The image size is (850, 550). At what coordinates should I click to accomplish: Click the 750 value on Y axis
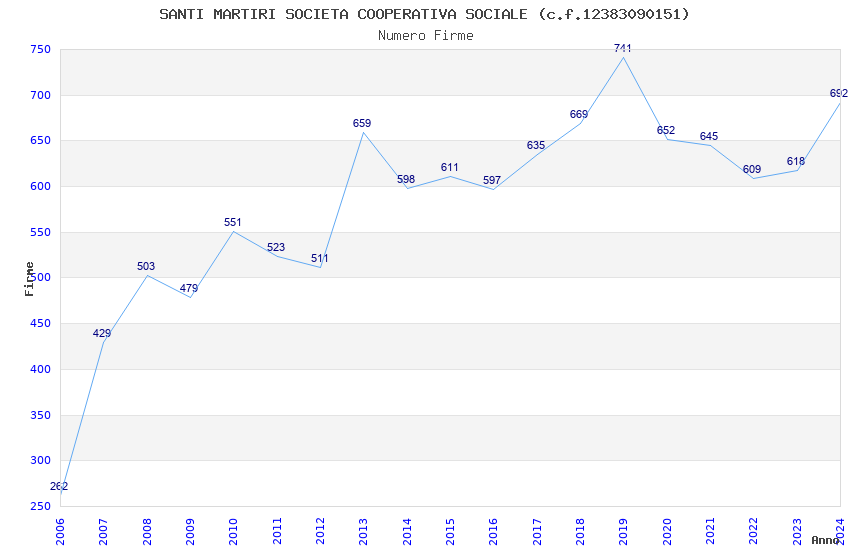click(x=41, y=49)
